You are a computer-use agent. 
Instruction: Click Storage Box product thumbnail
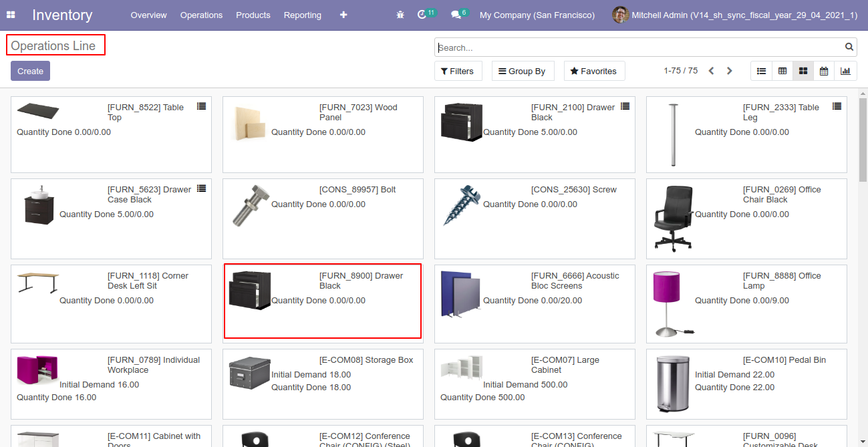pos(250,372)
